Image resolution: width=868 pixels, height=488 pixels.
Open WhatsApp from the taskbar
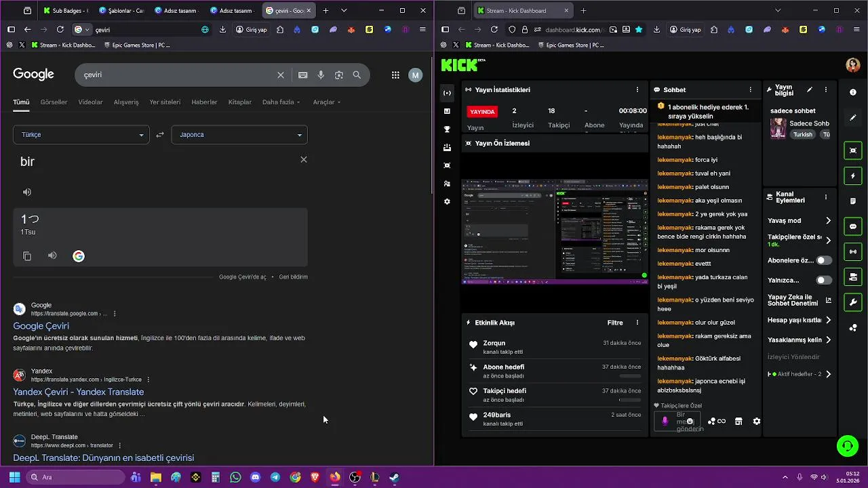pos(235,477)
